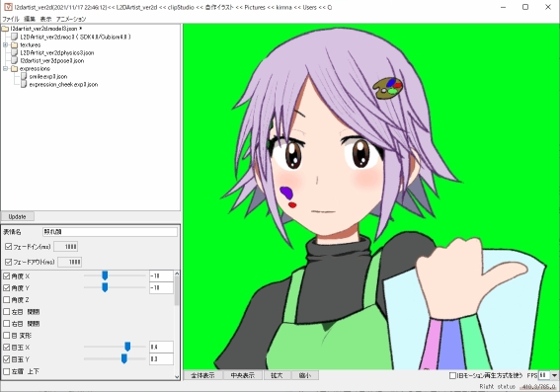Select L2DArtist_ver2d.physics3.json in the tree
Screen dimensions: 560x392
(x=57, y=52)
